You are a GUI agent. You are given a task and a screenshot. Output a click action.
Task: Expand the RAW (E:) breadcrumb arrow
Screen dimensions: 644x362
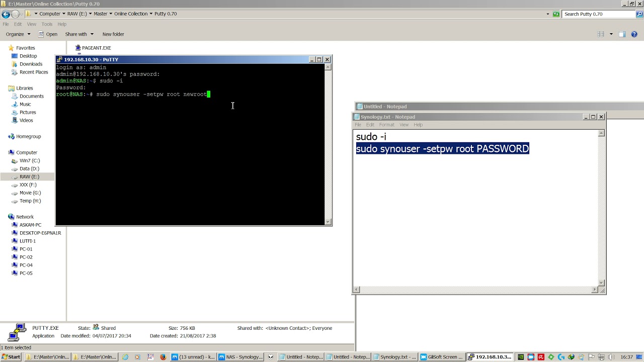(x=90, y=14)
